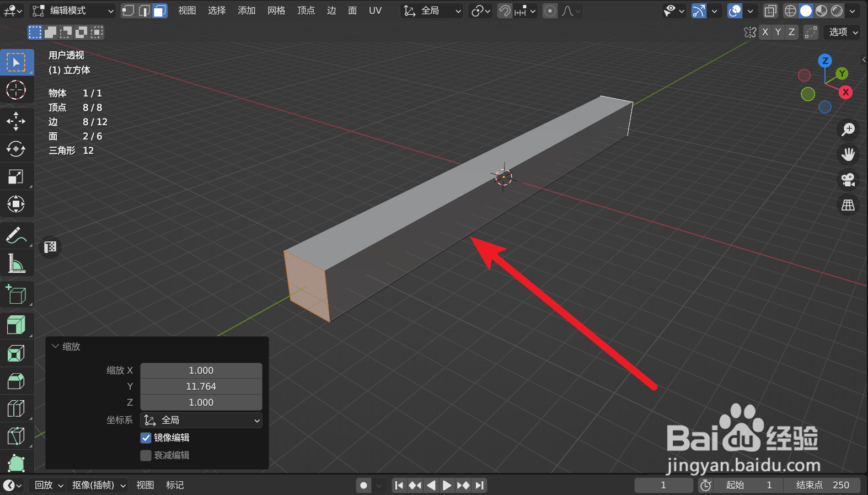Click the 结束点 250 end frame field
The height and width of the screenshot is (495, 868).
(x=822, y=485)
